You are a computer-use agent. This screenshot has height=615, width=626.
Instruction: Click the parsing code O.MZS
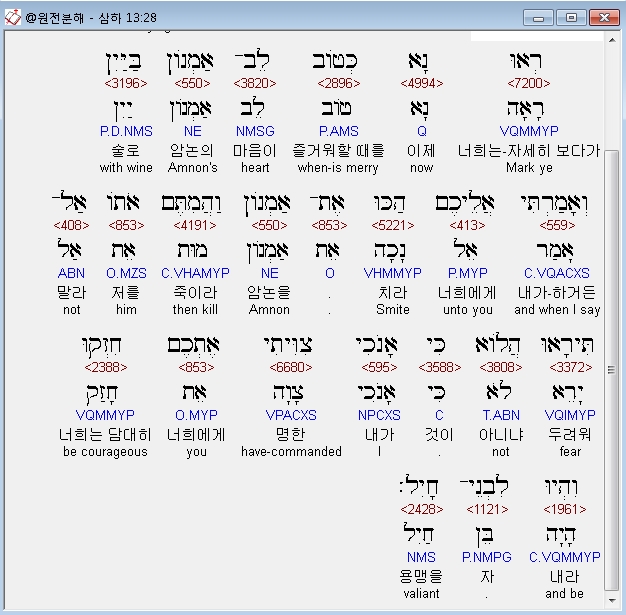click(x=126, y=273)
